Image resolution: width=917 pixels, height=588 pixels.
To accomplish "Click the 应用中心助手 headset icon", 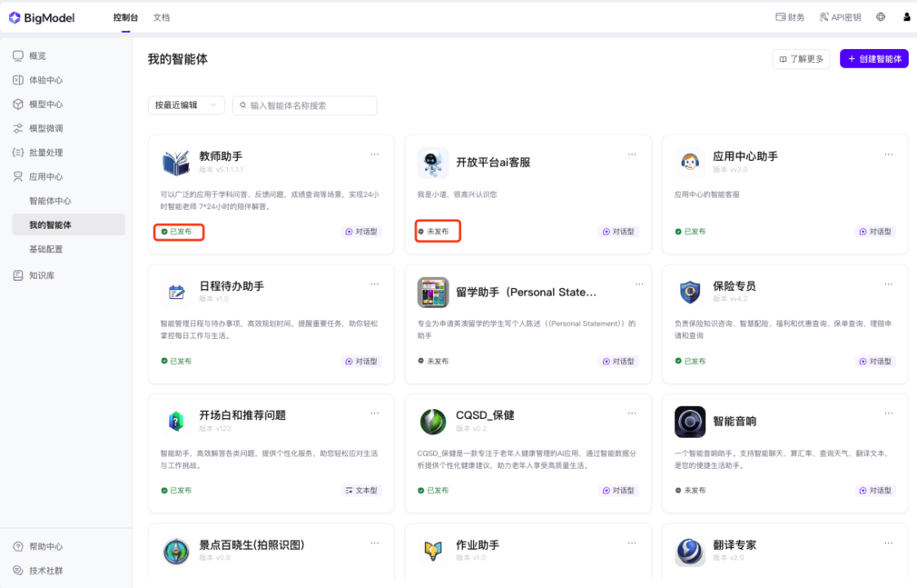I will pyautogui.click(x=690, y=163).
